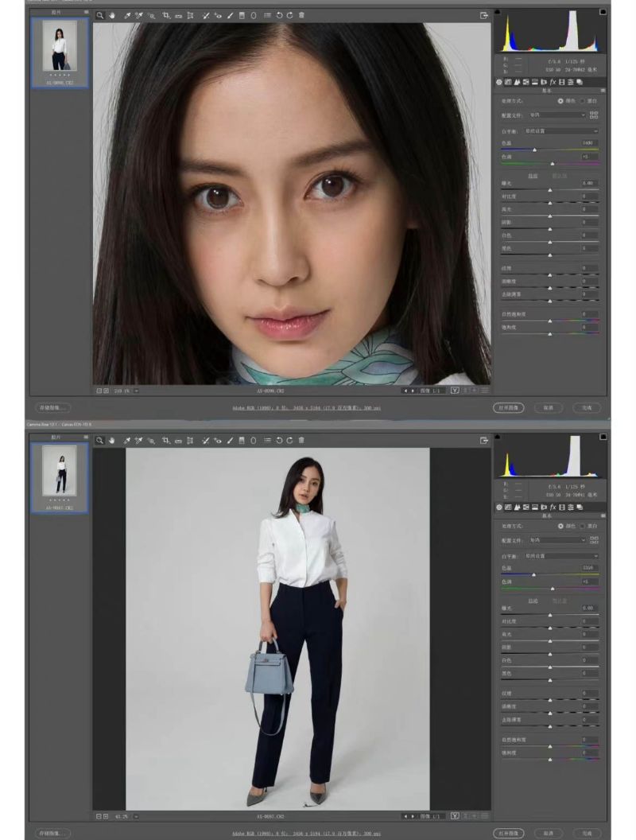636x840 pixels.
Task: Click the trash icon in the close-up portrait toolbar
Action: pyautogui.click(x=302, y=15)
